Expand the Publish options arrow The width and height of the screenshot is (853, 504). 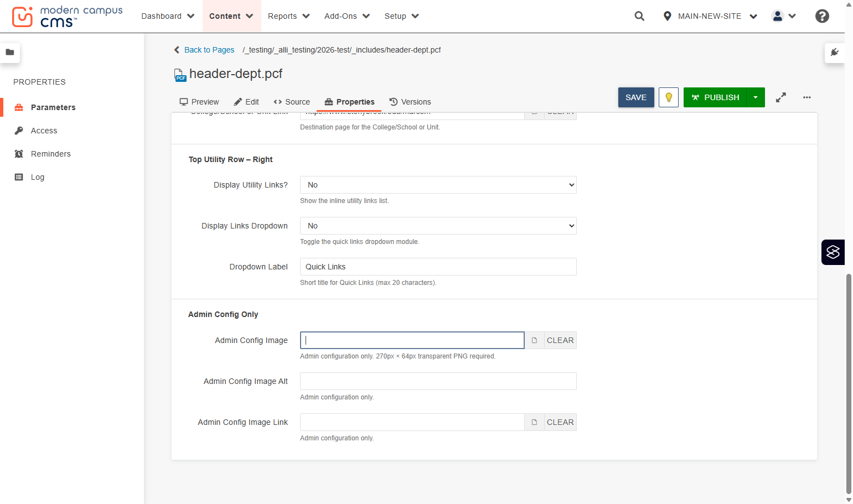coord(756,97)
